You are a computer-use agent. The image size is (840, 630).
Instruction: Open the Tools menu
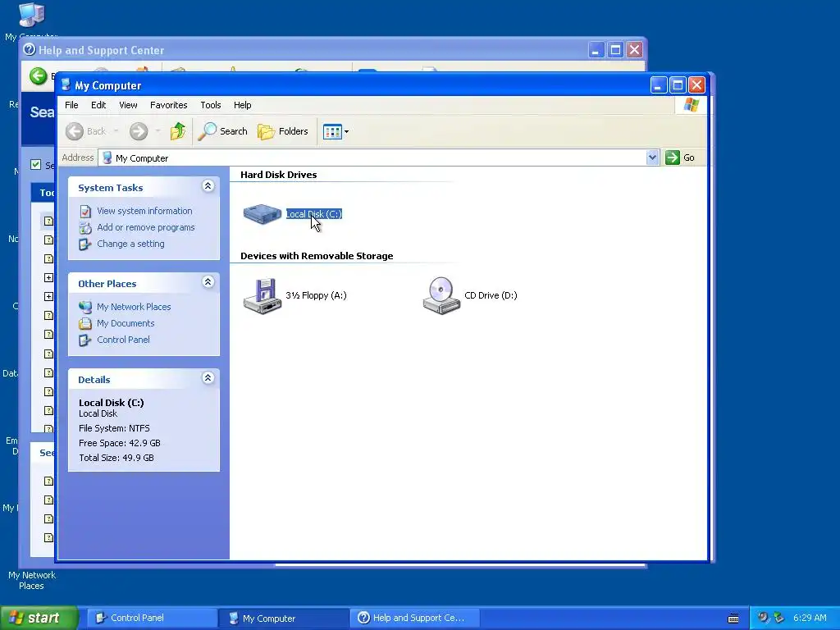[x=211, y=105]
